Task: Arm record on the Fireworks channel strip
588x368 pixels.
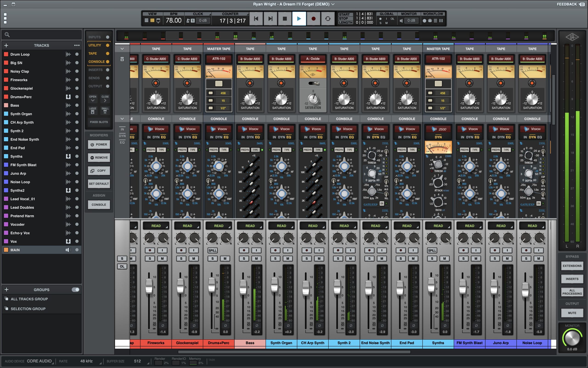Action: [x=150, y=250]
